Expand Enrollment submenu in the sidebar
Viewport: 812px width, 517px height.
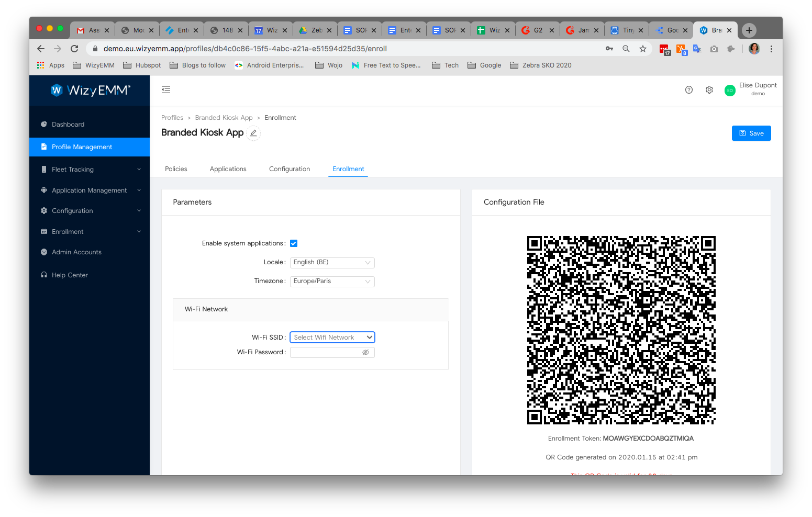point(90,232)
